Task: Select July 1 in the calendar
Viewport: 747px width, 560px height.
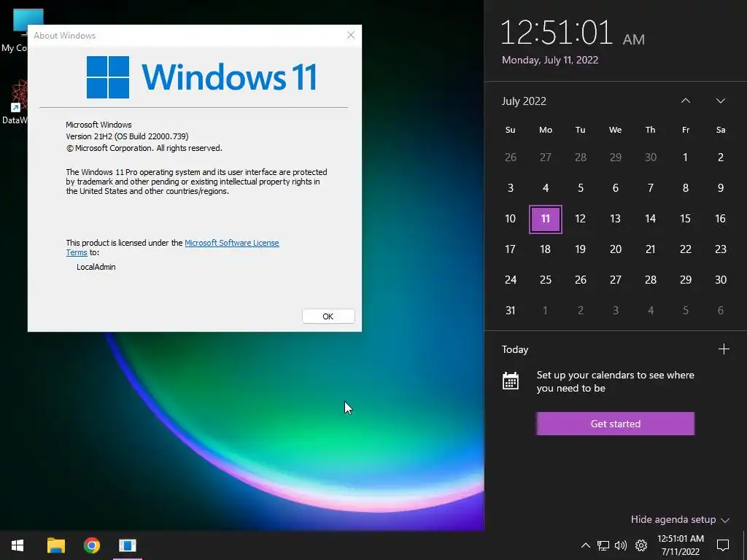Action: click(x=686, y=157)
